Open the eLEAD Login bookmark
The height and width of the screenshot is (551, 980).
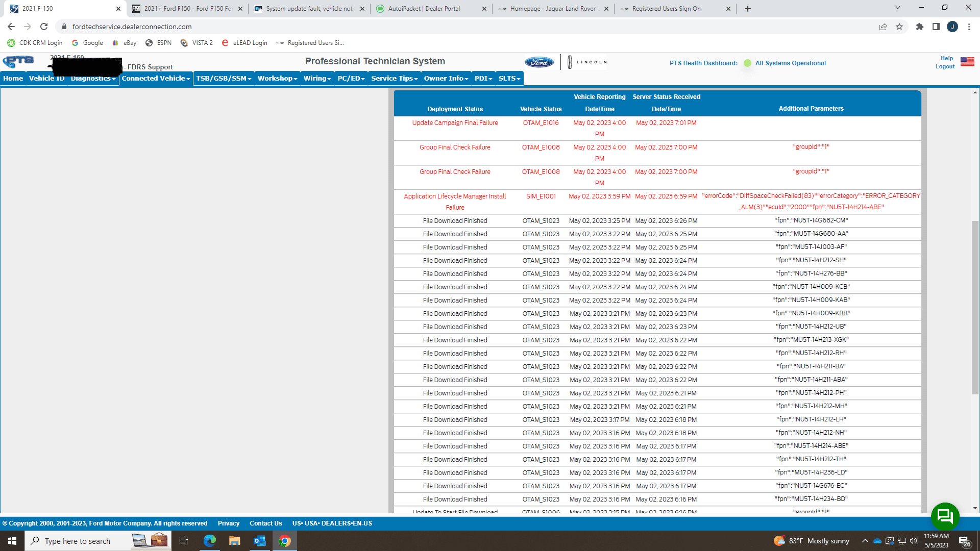pos(244,43)
